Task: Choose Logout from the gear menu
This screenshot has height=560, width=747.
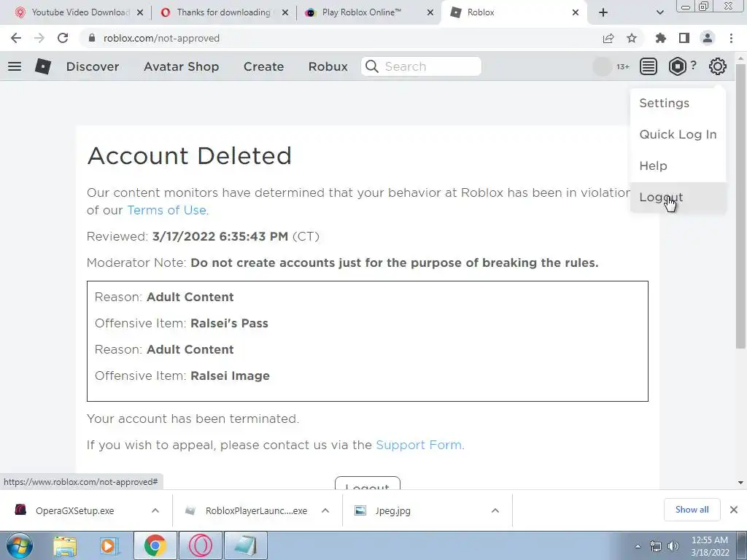Action: click(x=678, y=198)
